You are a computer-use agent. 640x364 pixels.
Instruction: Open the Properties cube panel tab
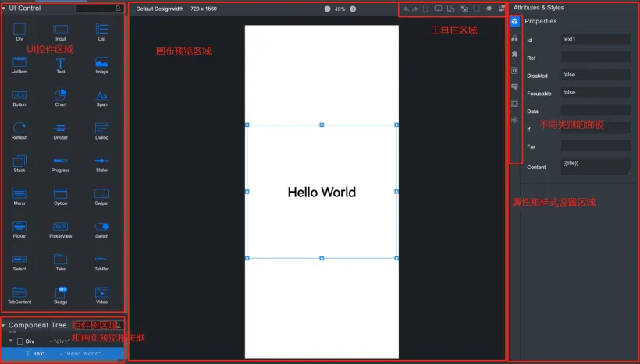click(x=514, y=21)
